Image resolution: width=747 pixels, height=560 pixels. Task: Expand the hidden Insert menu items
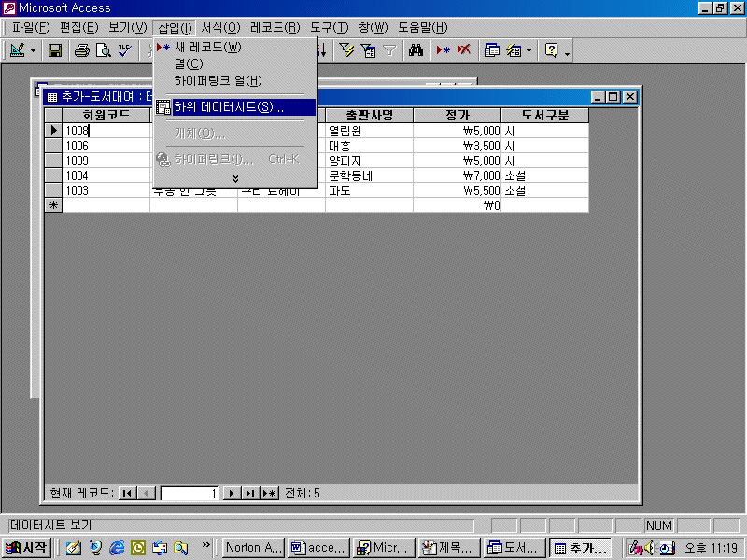(x=235, y=178)
